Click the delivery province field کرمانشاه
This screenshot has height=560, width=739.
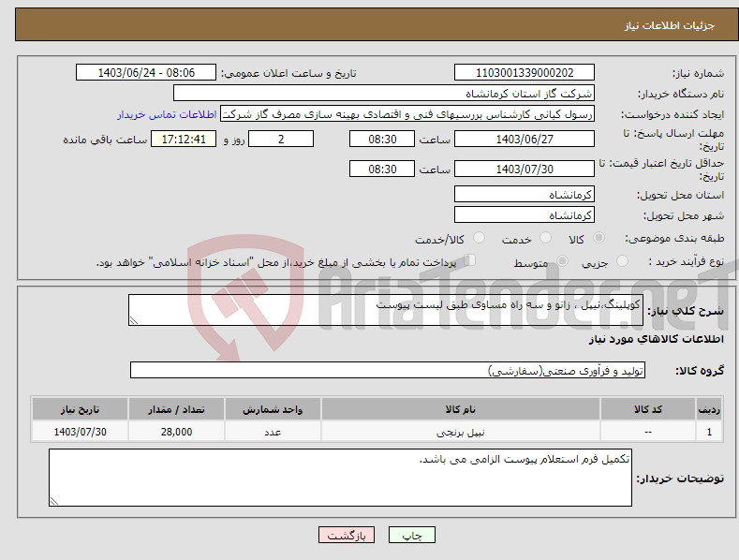click(x=525, y=194)
